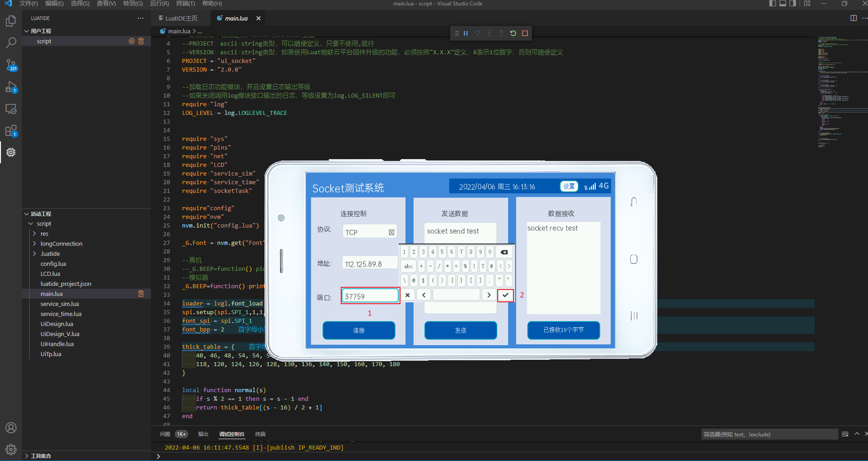Image resolution: width=868 pixels, height=461 pixels.
Task: Click key 5 on simulator keyboard
Action: click(442, 252)
